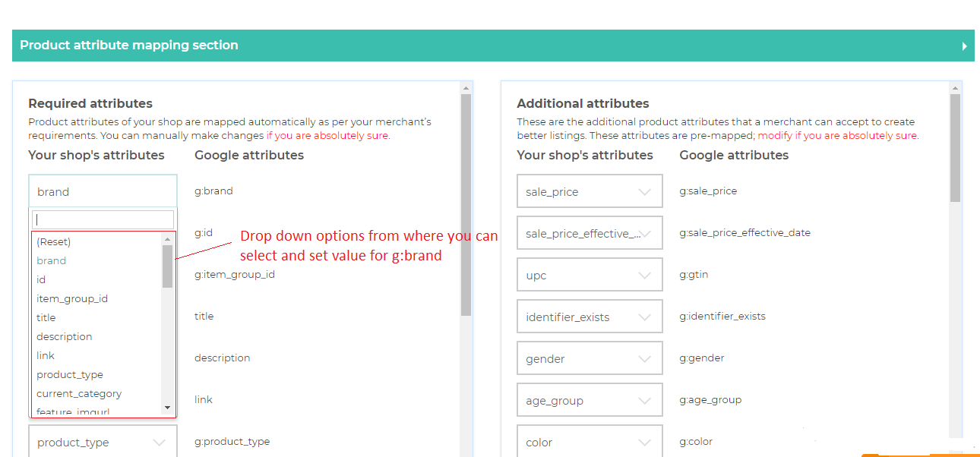Click the g:brand Google attribute text
This screenshot has width=980, height=457.
pos(213,191)
